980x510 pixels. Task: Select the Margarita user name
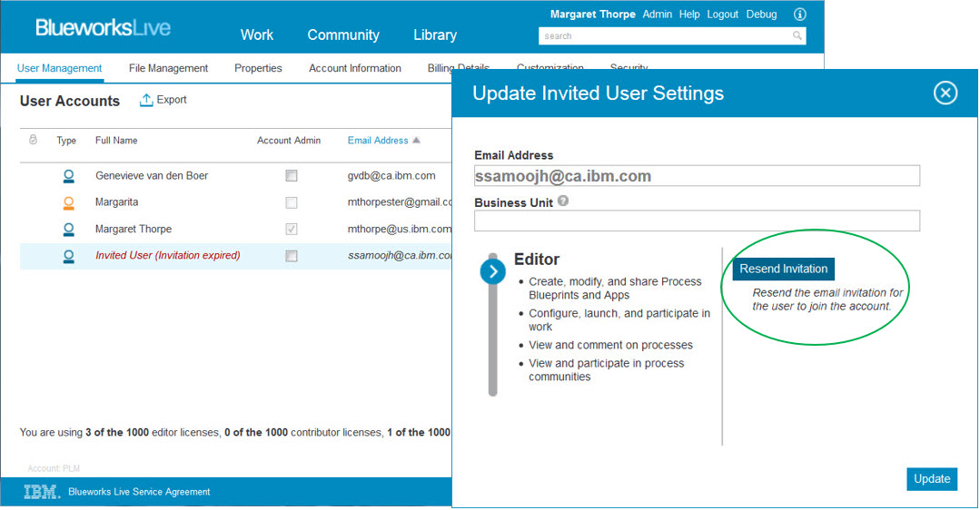[117, 202]
